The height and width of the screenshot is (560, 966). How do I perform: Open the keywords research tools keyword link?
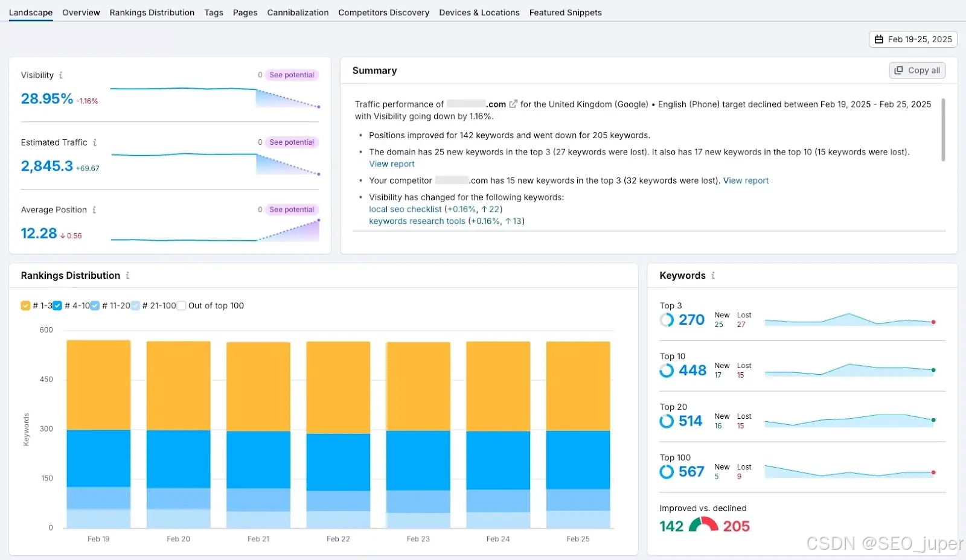417,221
